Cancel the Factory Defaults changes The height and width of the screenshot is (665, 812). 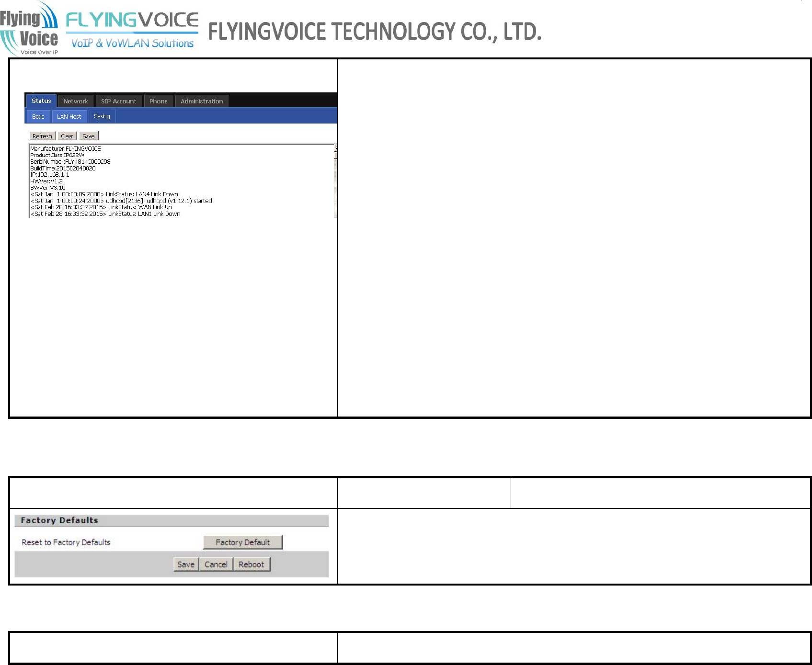click(216, 564)
